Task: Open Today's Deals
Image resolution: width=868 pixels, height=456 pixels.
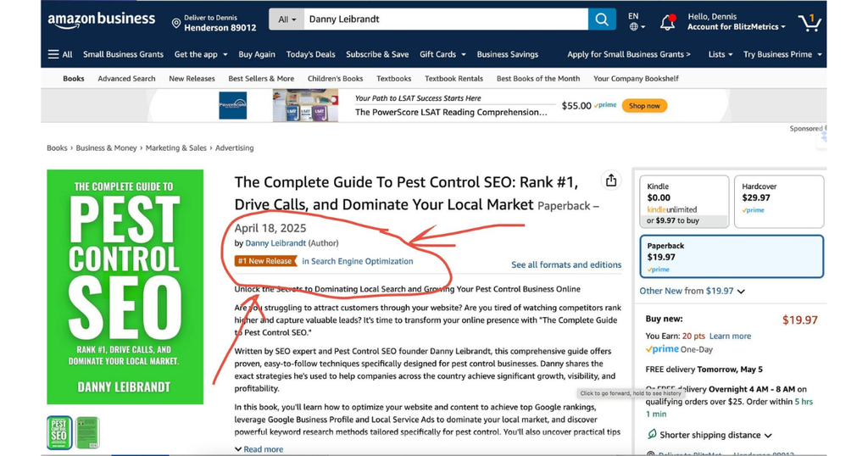Action: (310, 54)
